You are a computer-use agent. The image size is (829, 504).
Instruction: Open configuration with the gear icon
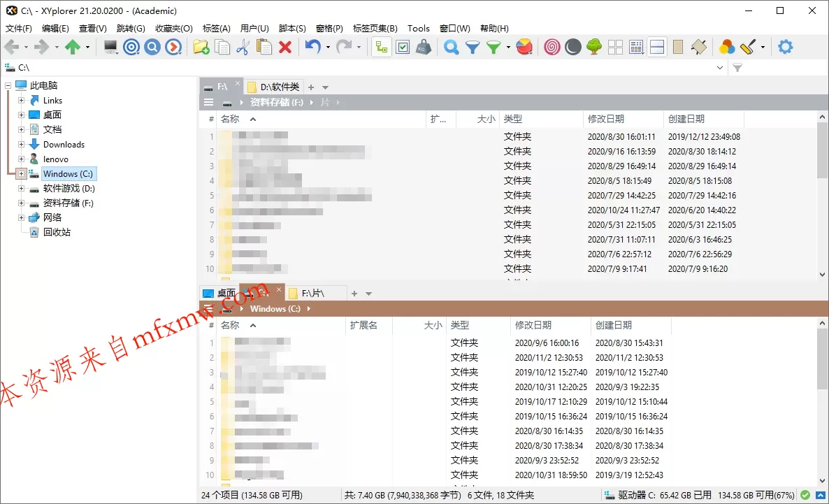786,47
